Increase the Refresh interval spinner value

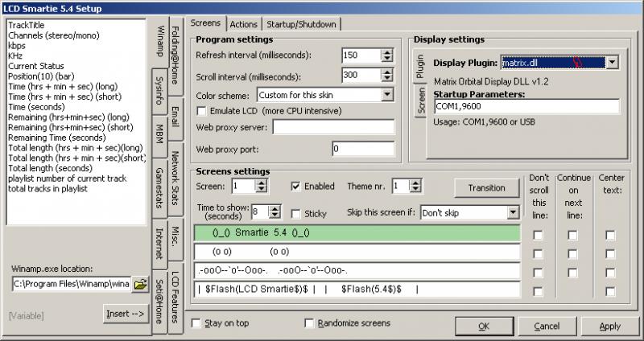click(x=387, y=52)
